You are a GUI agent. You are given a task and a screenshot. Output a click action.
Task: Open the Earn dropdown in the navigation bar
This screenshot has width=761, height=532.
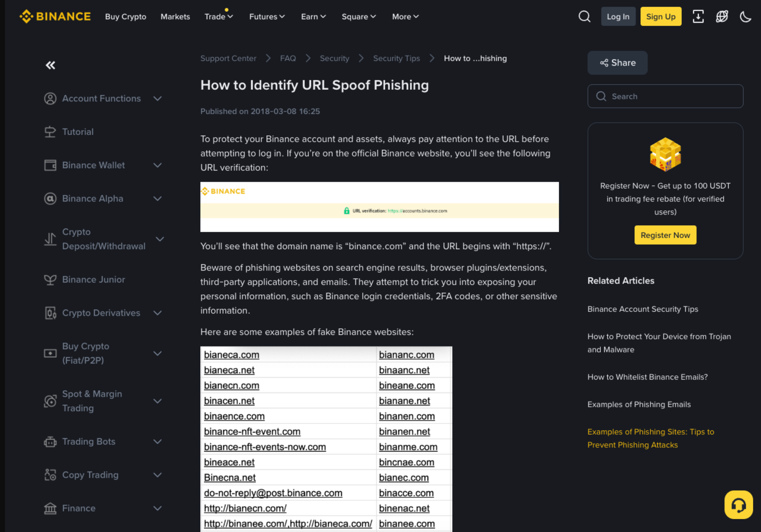(x=313, y=17)
